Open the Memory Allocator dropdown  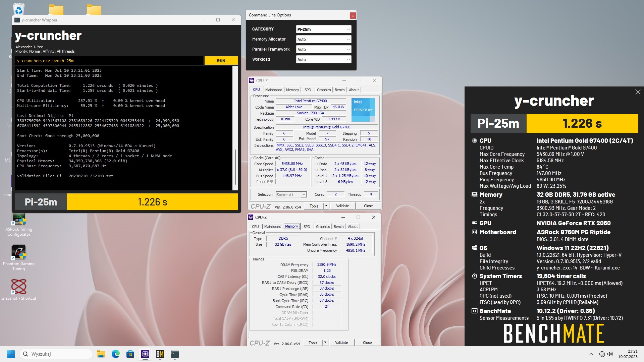(x=323, y=39)
